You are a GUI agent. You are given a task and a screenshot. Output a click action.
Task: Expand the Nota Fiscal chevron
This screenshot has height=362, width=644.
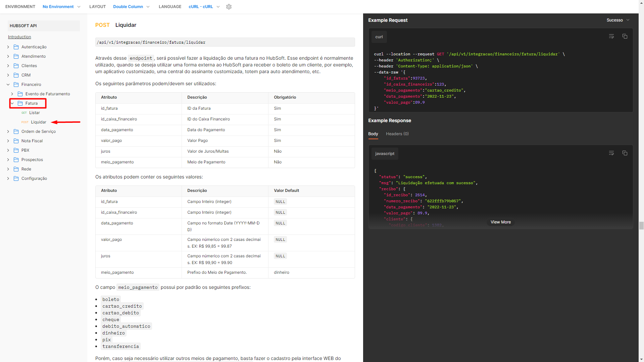tap(8, 141)
